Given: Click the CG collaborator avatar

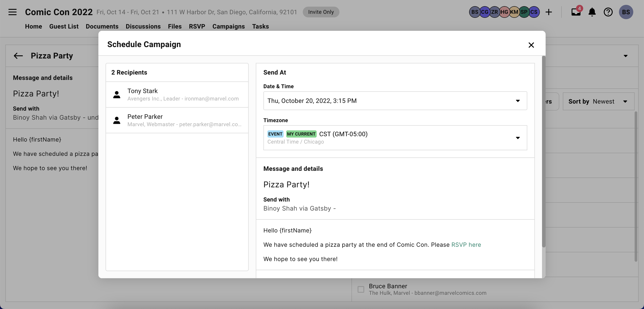Looking at the screenshot, I should click(485, 12).
